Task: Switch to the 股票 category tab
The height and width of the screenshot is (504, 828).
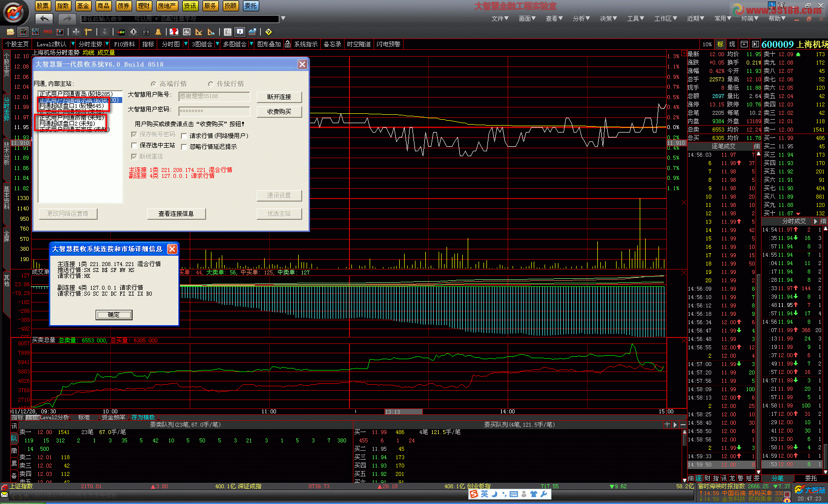Action: (43, 6)
